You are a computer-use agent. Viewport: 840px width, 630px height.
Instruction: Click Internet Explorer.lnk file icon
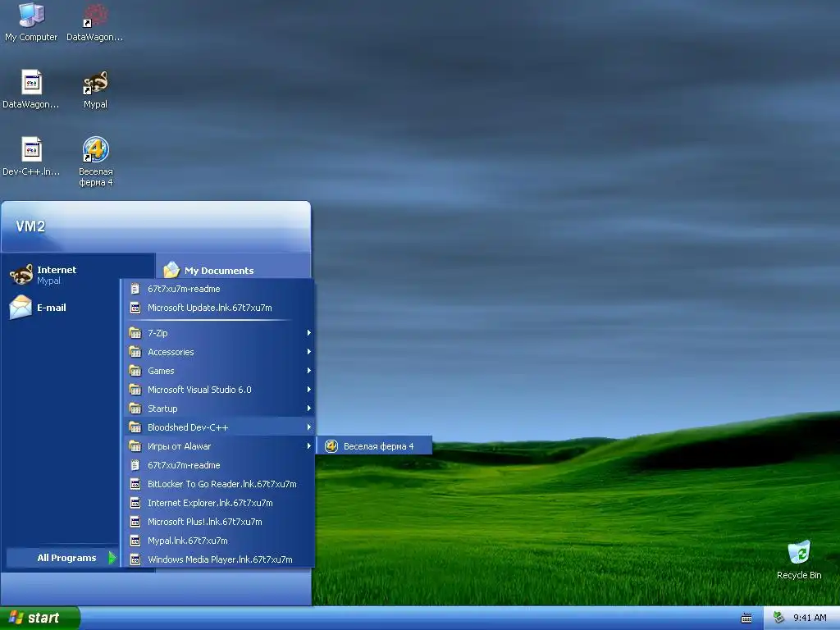pos(135,503)
